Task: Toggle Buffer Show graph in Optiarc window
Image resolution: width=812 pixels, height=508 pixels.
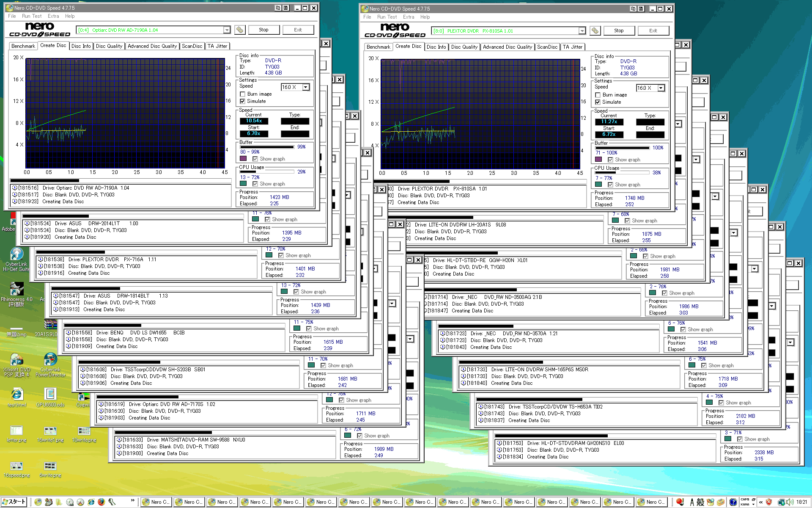Action: [255, 159]
